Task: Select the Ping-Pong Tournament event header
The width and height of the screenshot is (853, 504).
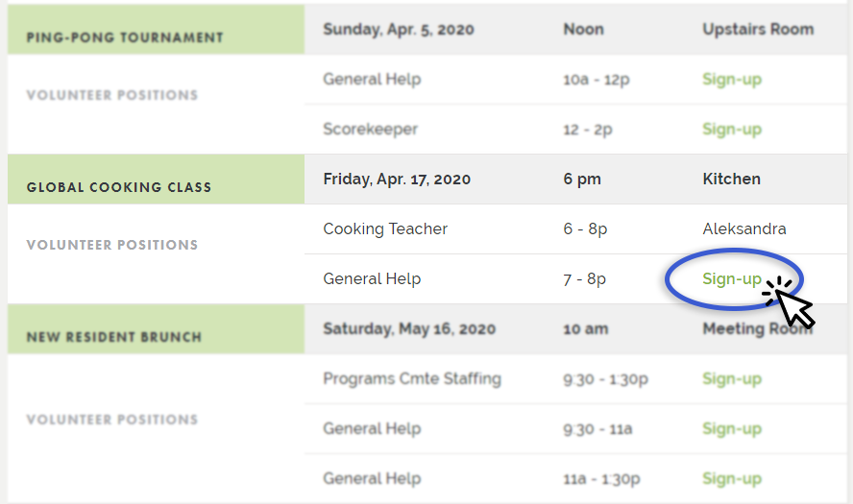Action: 125,37
